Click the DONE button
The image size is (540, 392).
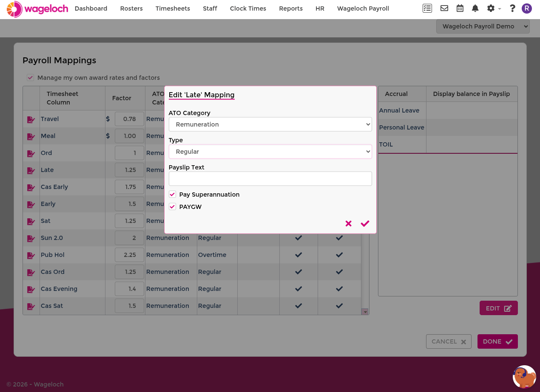[497, 341]
